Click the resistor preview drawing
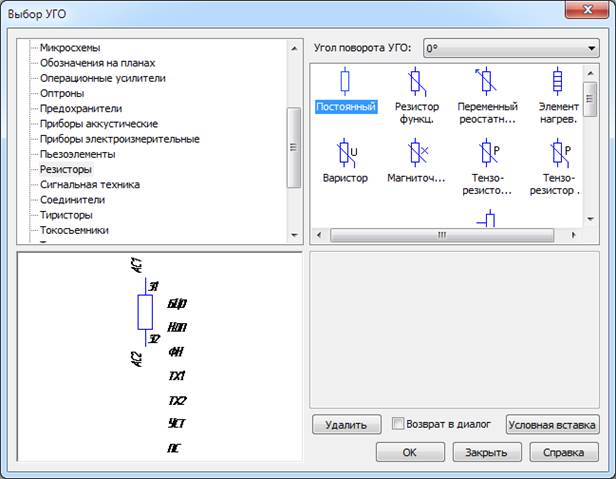Screen dimensions: 616x479 [145, 312]
